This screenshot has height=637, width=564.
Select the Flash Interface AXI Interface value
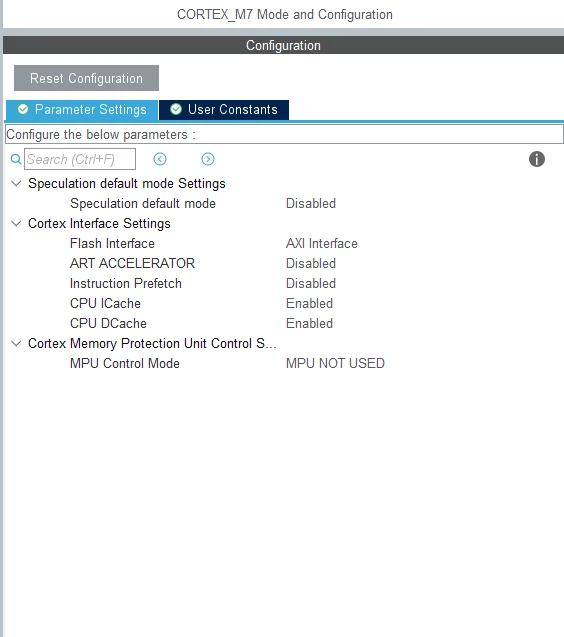pos(321,243)
